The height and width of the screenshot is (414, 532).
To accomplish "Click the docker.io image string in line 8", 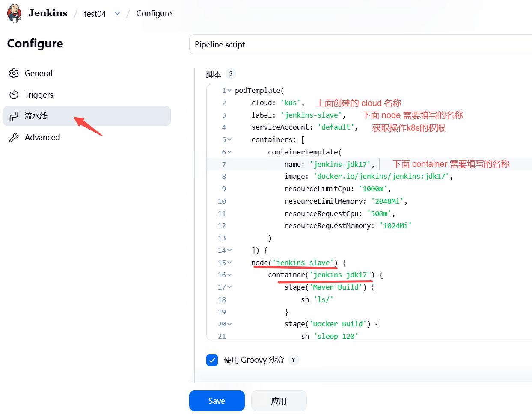I will 381,177.
